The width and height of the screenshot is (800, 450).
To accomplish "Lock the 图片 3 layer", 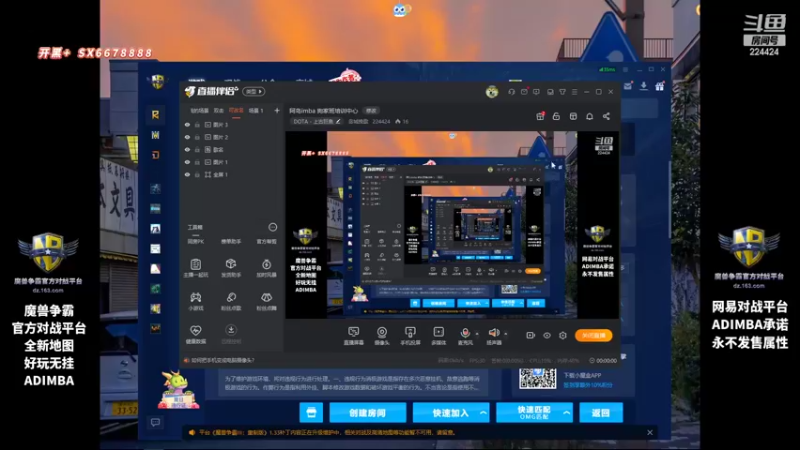I will coord(197,124).
